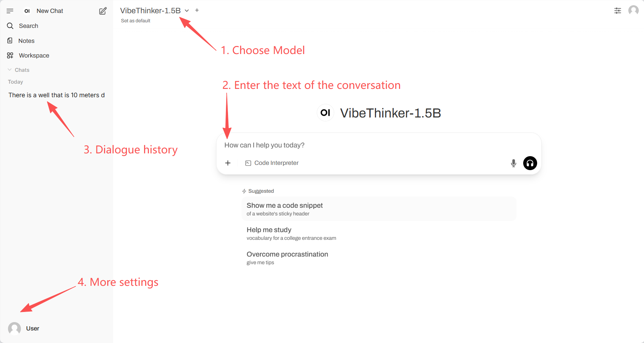Open Notes from the sidebar

tap(26, 41)
